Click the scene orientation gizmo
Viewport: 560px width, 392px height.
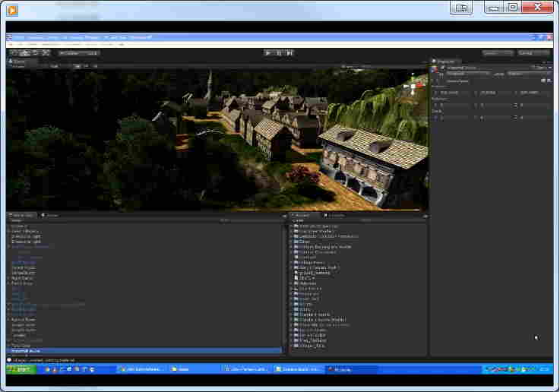click(413, 86)
